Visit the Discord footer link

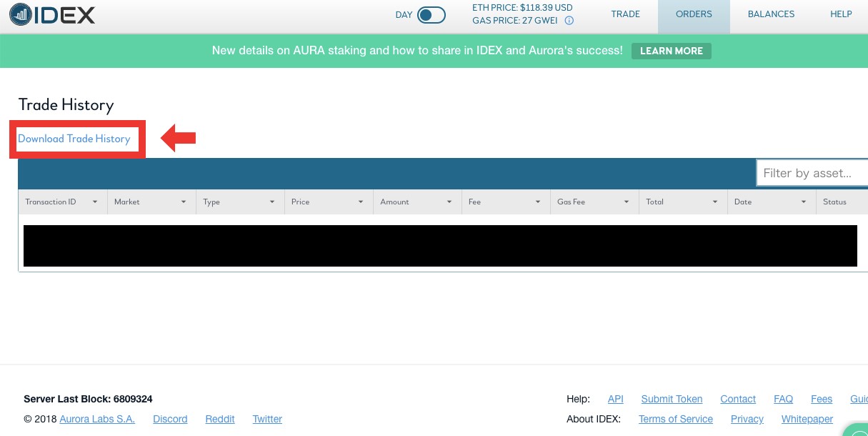[170, 419]
